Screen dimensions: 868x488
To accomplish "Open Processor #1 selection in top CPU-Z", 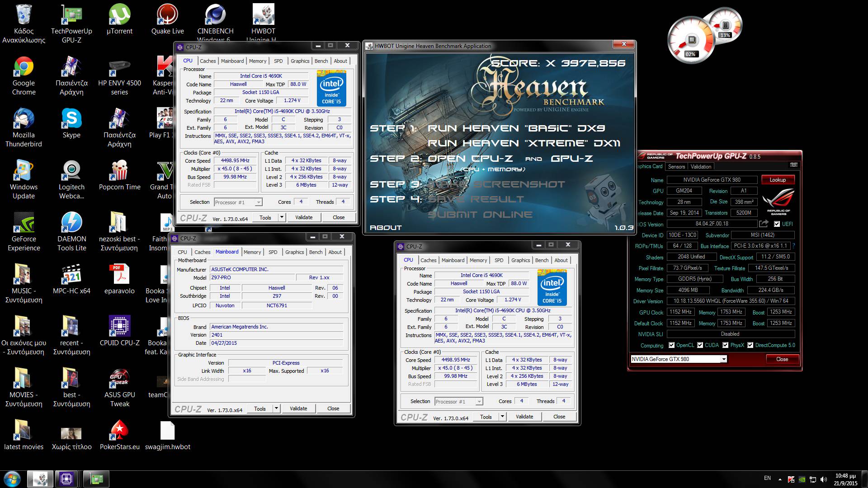I will [238, 202].
